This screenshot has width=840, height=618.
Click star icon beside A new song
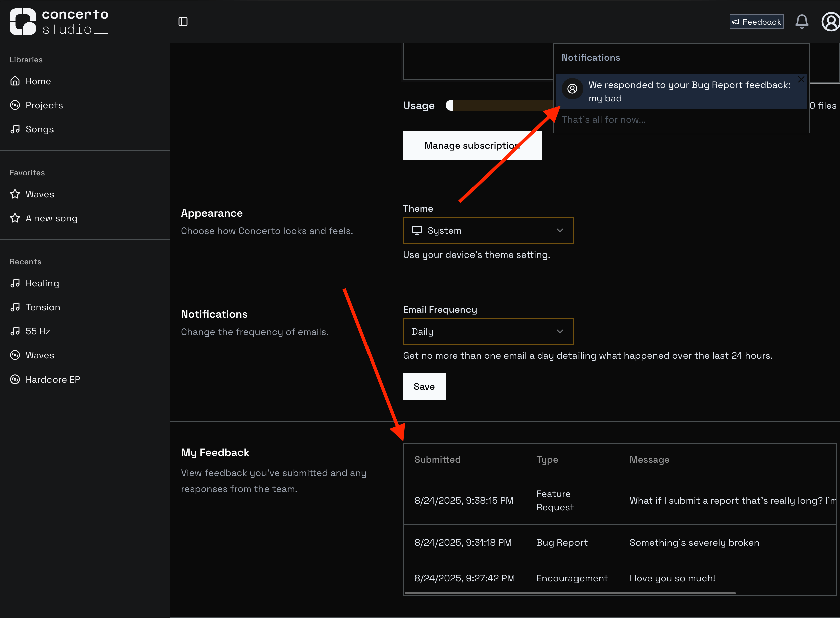coord(15,218)
